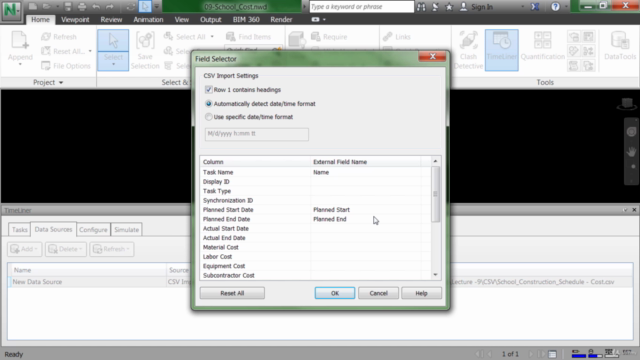Switch to the Configure tab in TimeLiner
Screen dimensions: 640x360
pyautogui.click(x=93, y=229)
